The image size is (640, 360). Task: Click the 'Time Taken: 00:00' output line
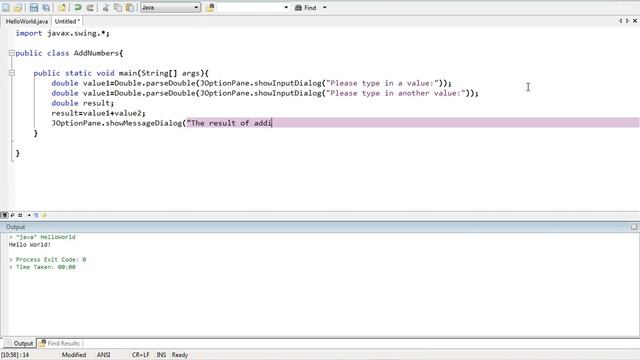(42, 267)
